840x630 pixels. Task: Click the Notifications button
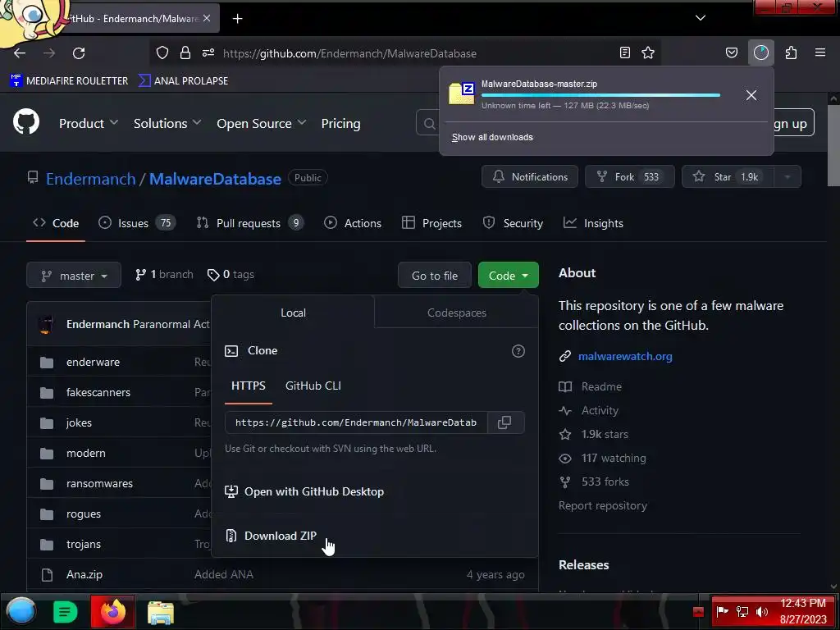(530, 177)
